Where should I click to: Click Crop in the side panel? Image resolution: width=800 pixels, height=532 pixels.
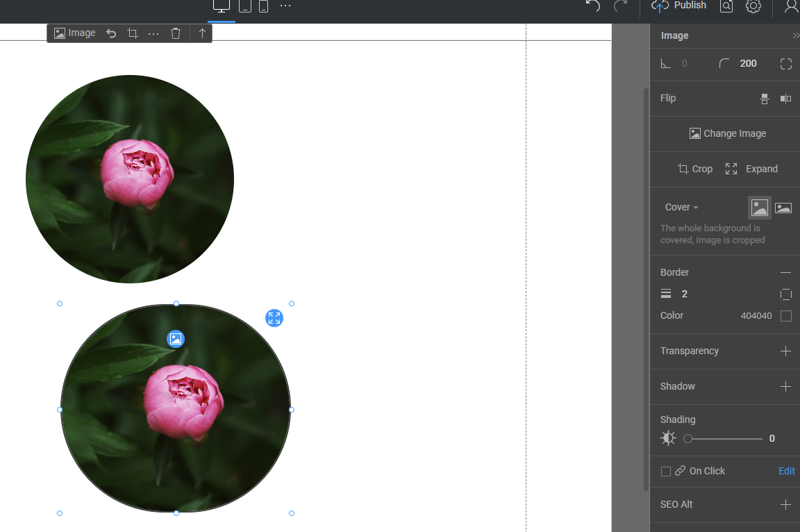tap(695, 169)
